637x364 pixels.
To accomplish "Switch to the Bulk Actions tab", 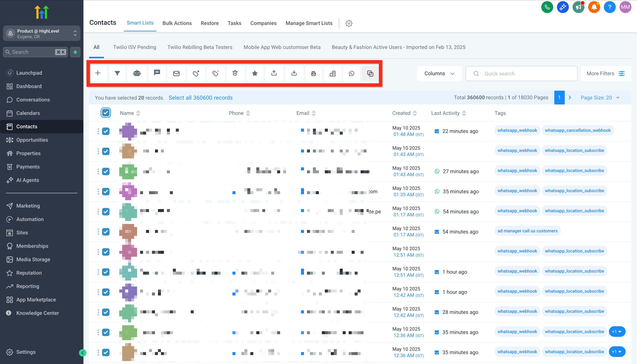I will tap(177, 23).
